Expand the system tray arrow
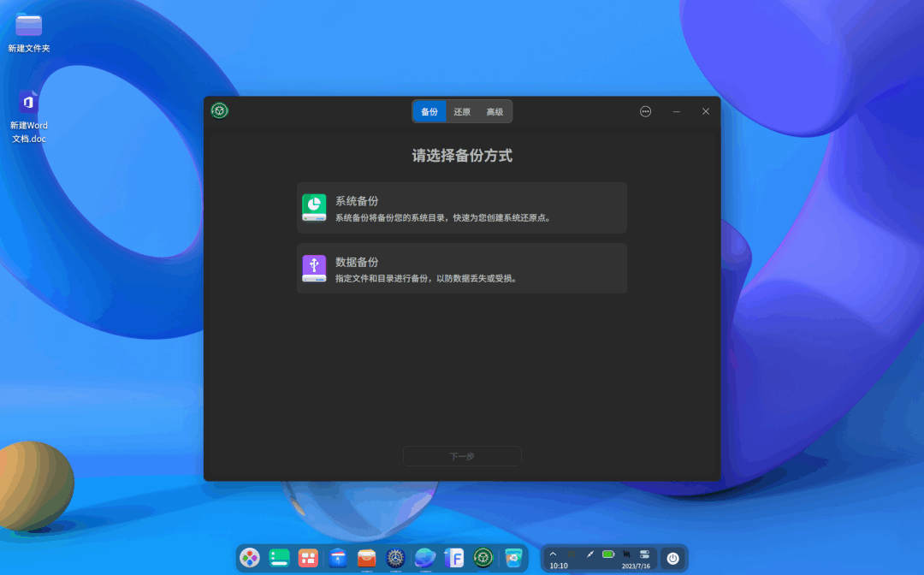The height and width of the screenshot is (575, 924). (x=553, y=554)
